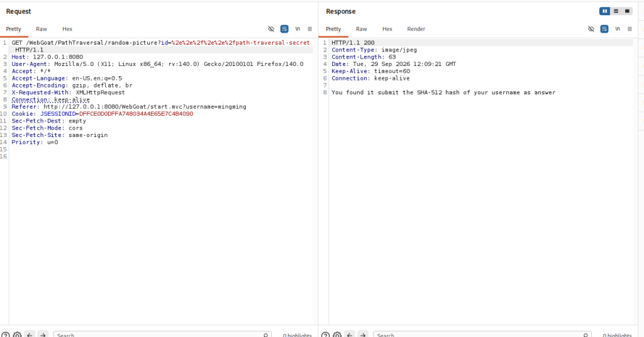Click the Sec-Fetch-Site same-origin line
Image resolution: width=644 pixels, height=337 pixels.
(x=60, y=135)
